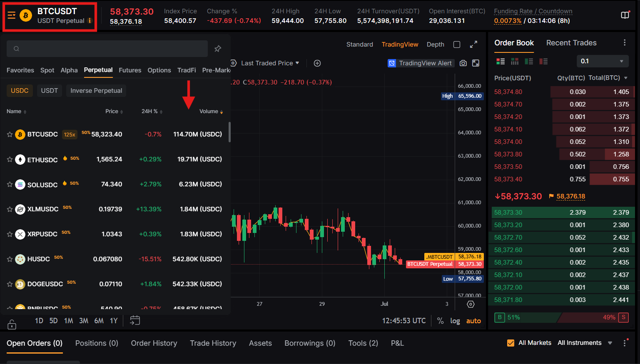Select the side-by-side order book layout icon
The image size is (640, 364).
515,62
